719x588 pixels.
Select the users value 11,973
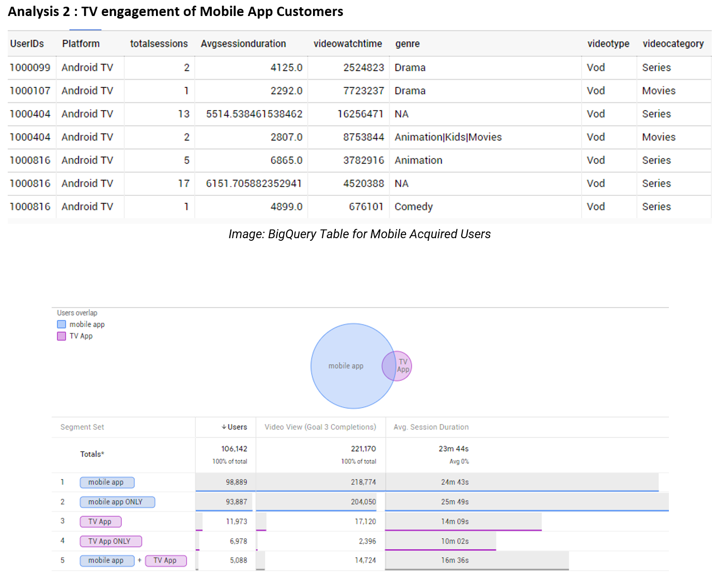point(237,521)
